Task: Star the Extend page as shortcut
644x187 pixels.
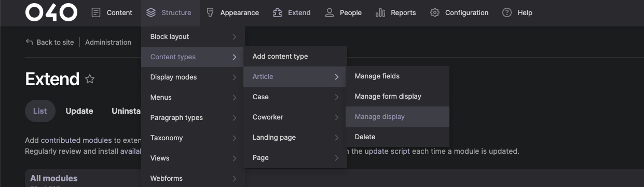Action: coord(90,79)
